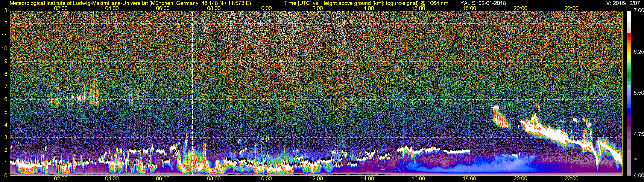
Task: Click the white dashed vertical line before 16:00
Action: [404, 94]
